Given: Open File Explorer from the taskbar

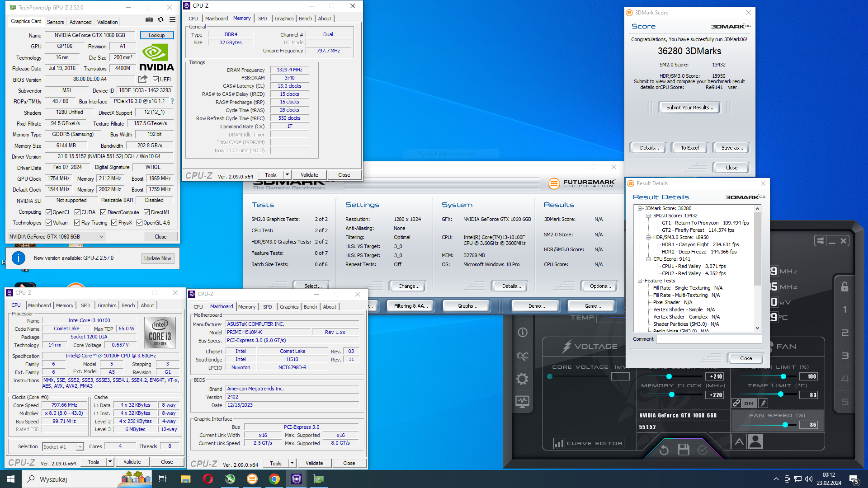Looking at the screenshot, I should 185,479.
